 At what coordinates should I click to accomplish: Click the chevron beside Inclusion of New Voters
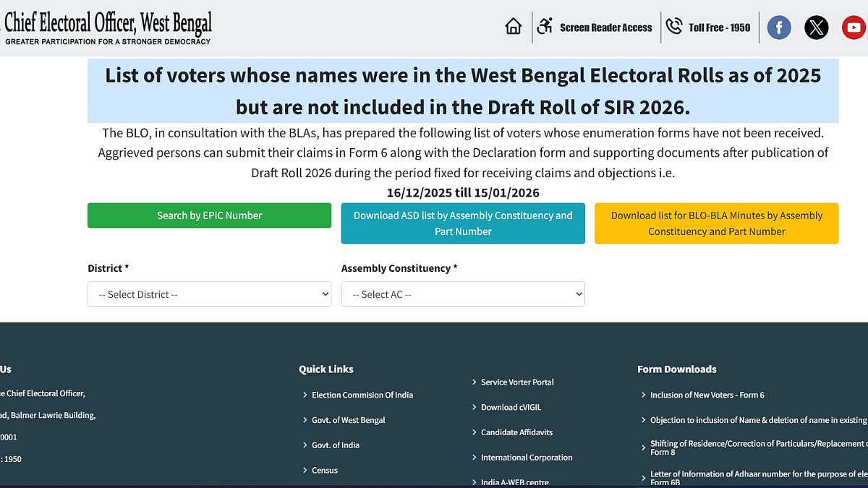point(643,395)
